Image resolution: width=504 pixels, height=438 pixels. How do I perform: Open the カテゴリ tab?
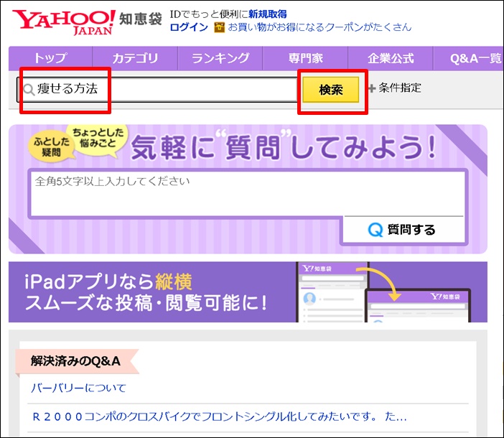(x=135, y=59)
